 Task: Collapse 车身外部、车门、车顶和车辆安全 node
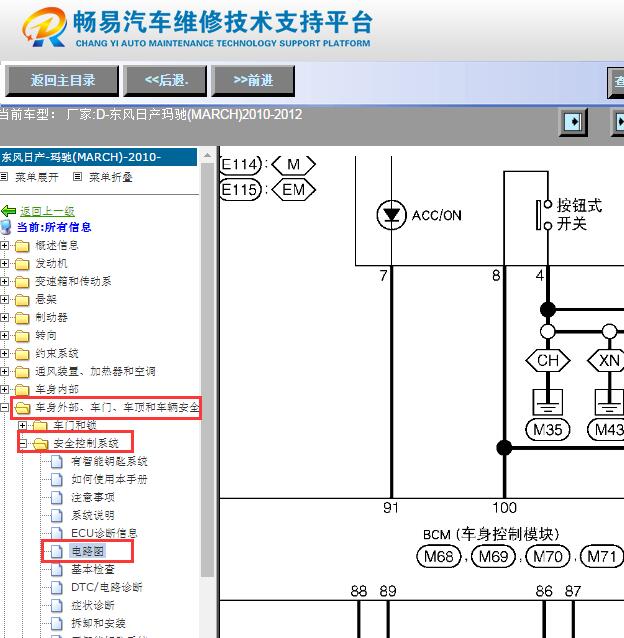point(4,407)
